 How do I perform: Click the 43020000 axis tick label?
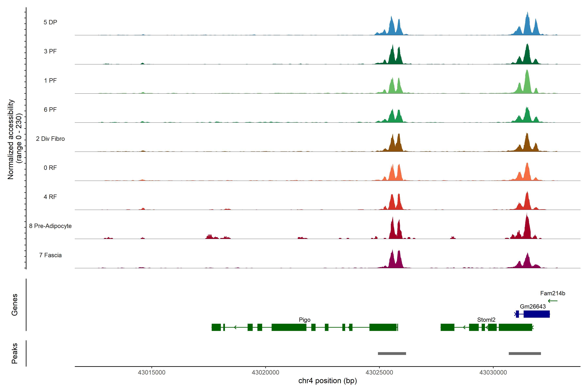(x=265, y=372)
